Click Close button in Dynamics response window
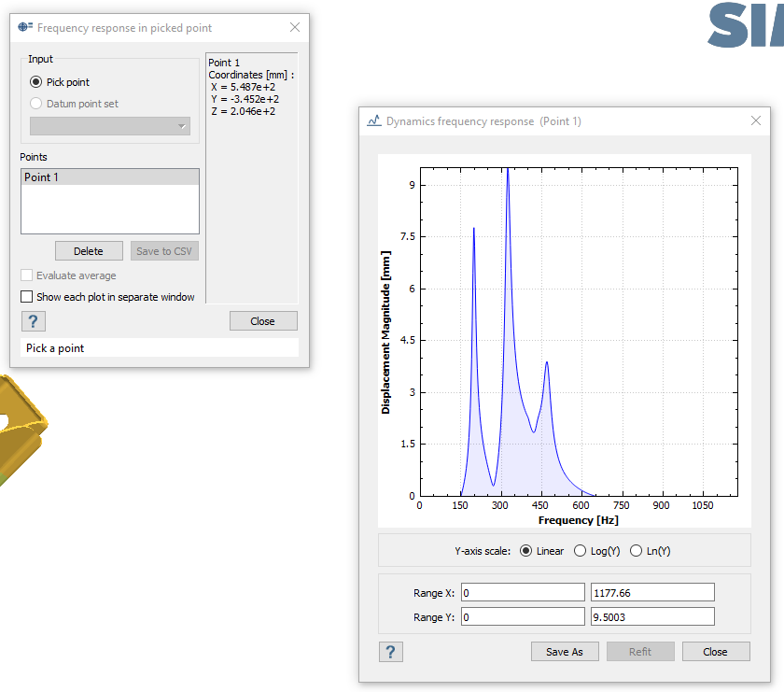784x692 pixels. point(716,652)
